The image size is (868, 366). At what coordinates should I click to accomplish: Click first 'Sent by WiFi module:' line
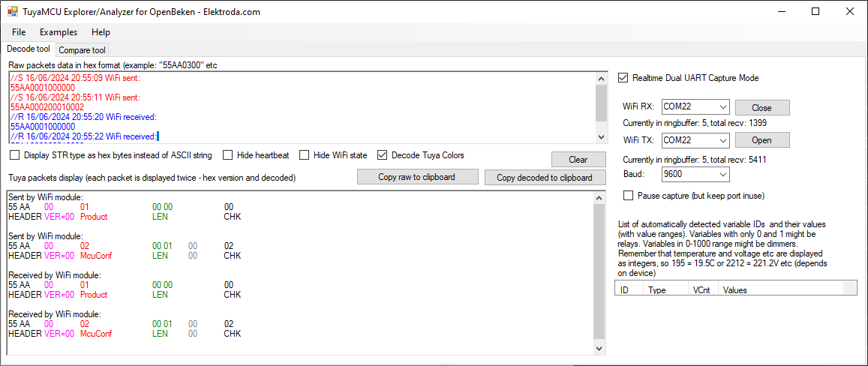tap(46, 197)
